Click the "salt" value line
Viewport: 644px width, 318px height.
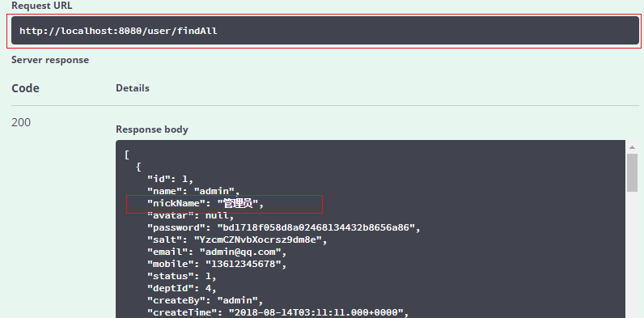[237, 240]
